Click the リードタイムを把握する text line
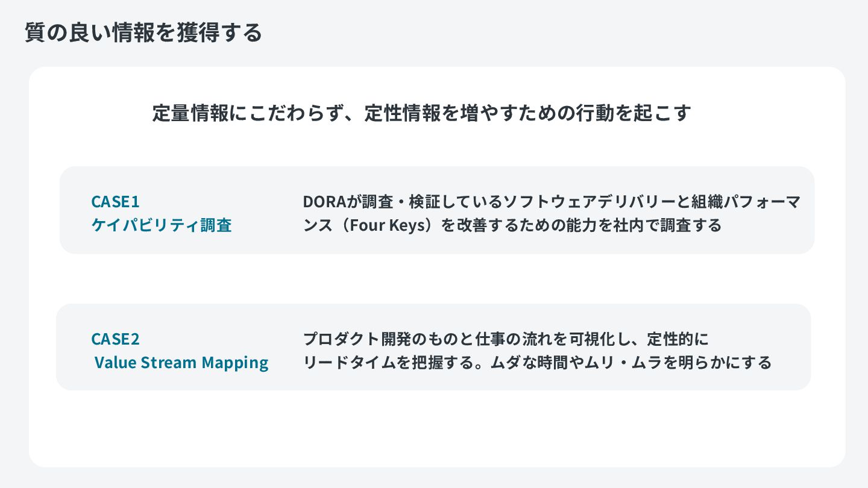 pyautogui.click(x=537, y=363)
